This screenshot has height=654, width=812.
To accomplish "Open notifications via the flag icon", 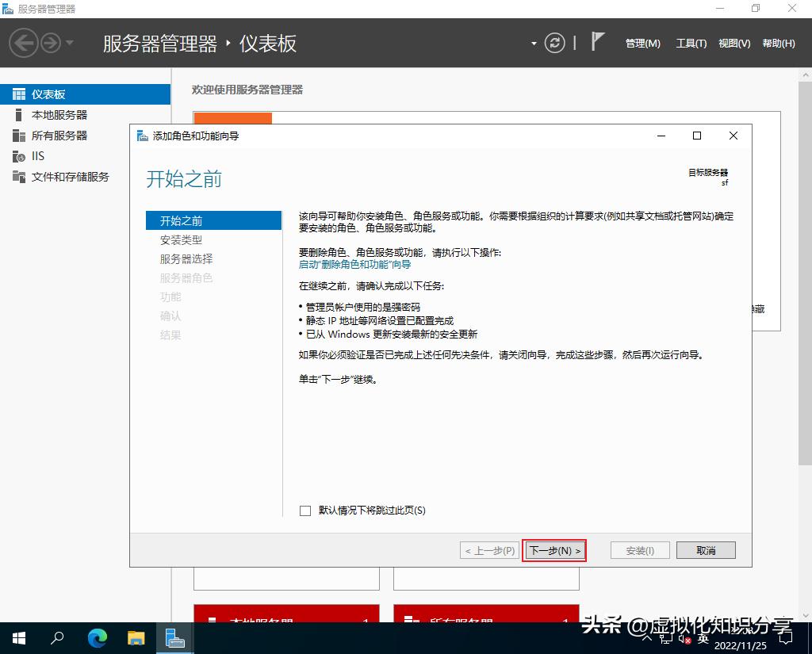I will [x=597, y=41].
